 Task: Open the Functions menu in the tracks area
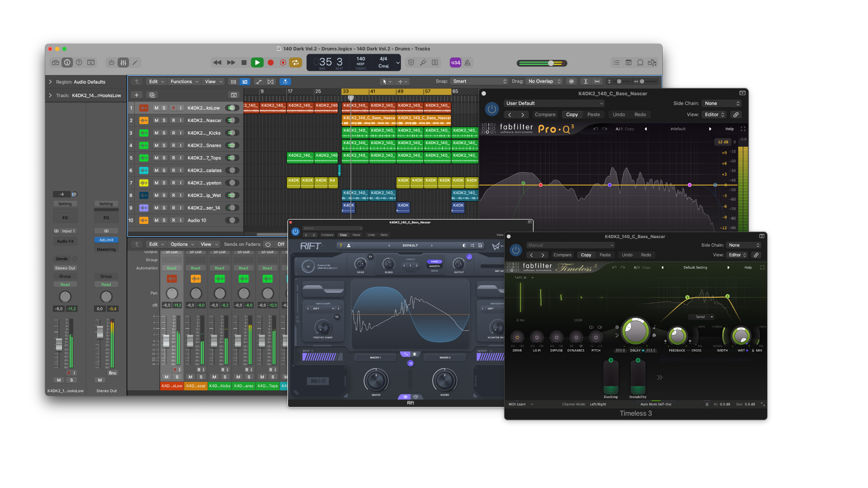pos(184,82)
